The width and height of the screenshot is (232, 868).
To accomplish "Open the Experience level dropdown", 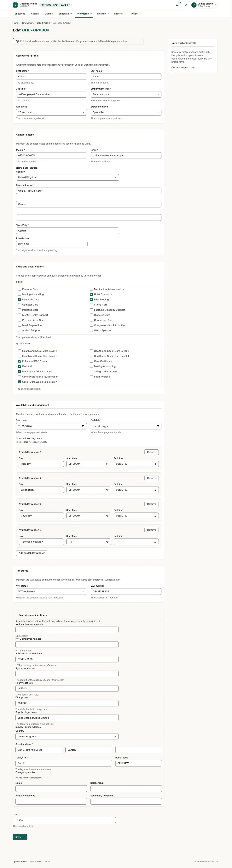I will tap(126, 112).
